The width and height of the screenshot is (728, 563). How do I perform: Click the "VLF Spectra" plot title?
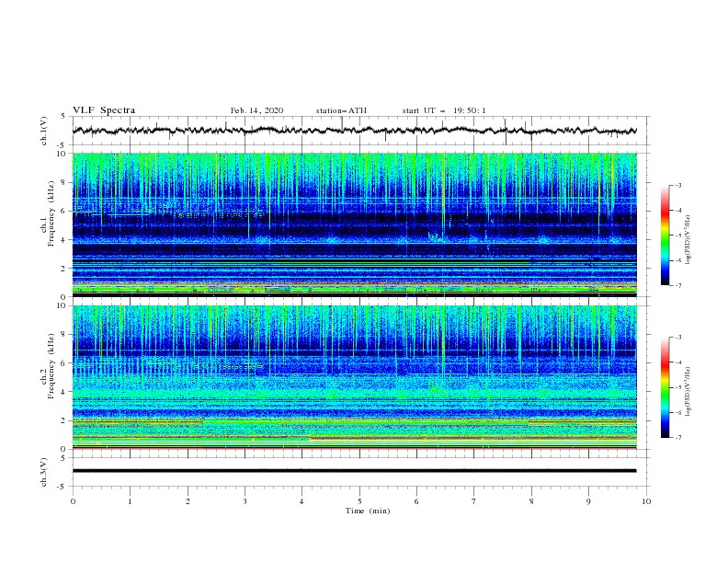104,110
